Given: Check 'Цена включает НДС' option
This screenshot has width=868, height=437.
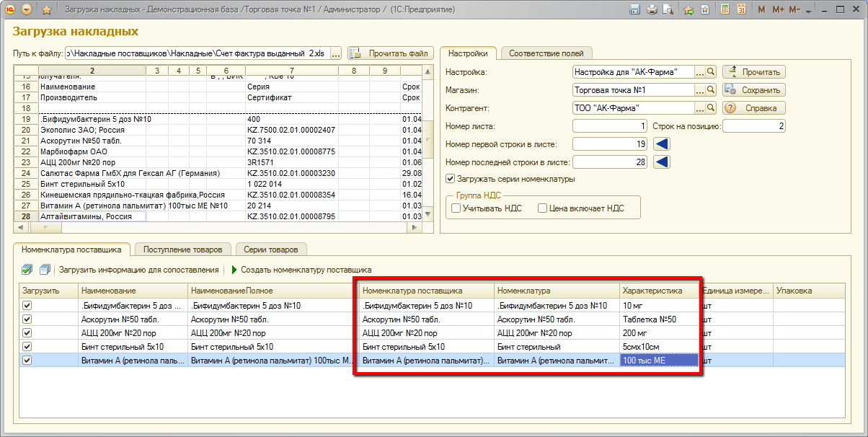Looking at the screenshot, I should tap(542, 208).
